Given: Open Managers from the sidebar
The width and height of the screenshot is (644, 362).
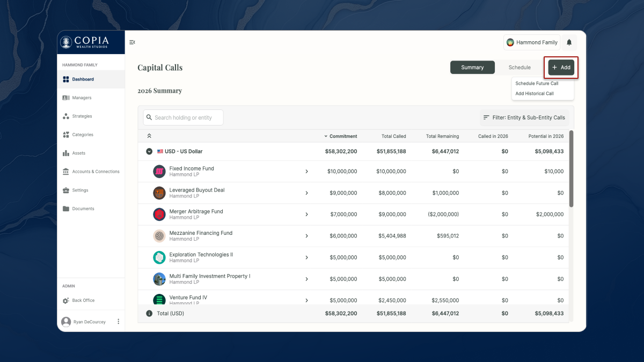Looking at the screenshot, I should point(82,98).
